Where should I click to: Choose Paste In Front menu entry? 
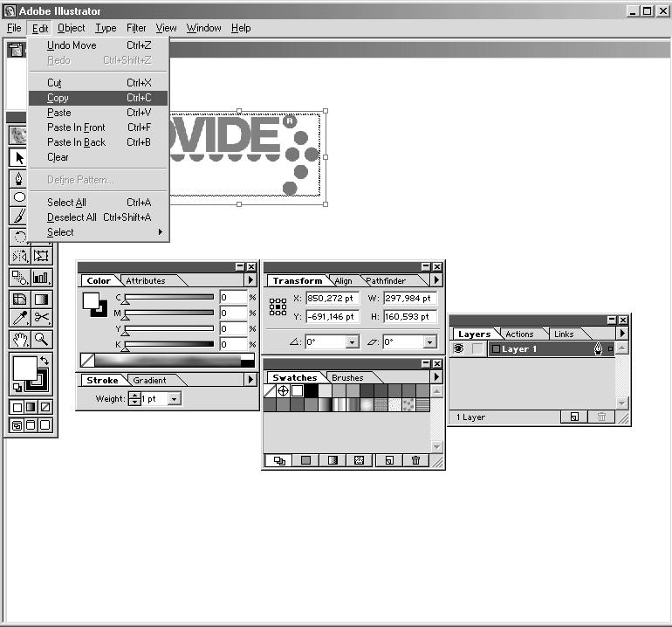point(99,127)
